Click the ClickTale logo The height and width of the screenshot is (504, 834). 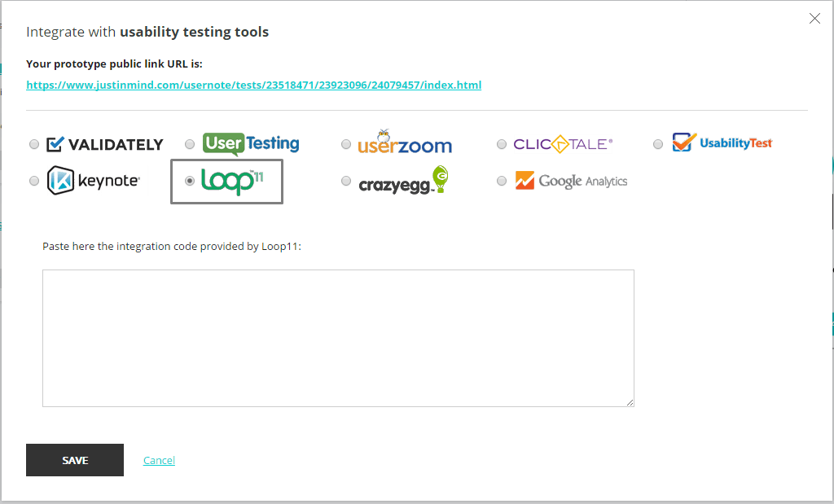[563, 144]
